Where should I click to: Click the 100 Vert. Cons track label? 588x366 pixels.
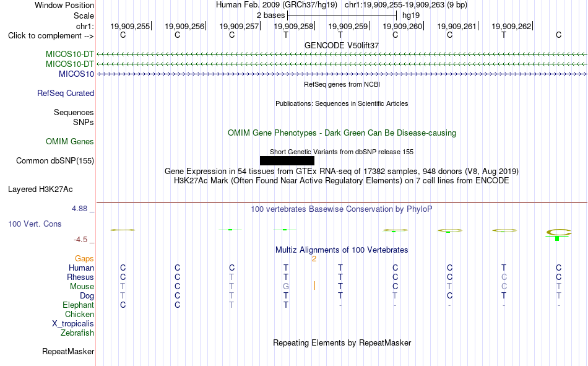[x=35, y=224]
